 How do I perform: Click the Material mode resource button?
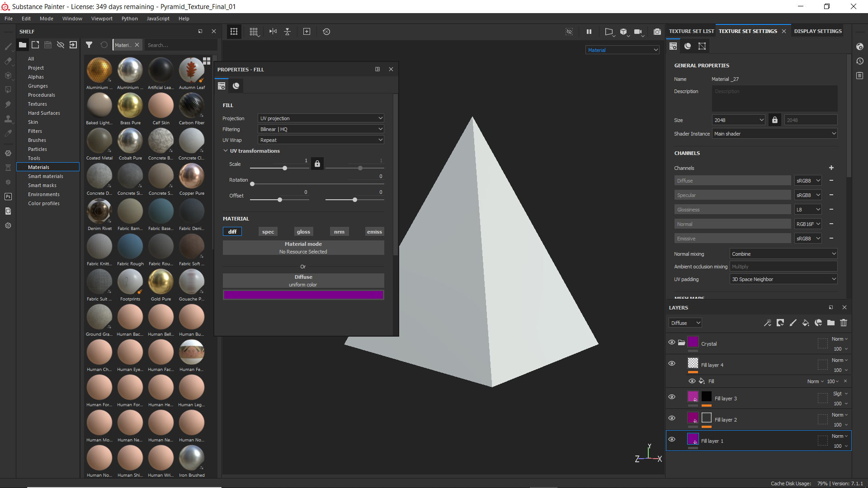pyautogui.click(x=303, y=247)
